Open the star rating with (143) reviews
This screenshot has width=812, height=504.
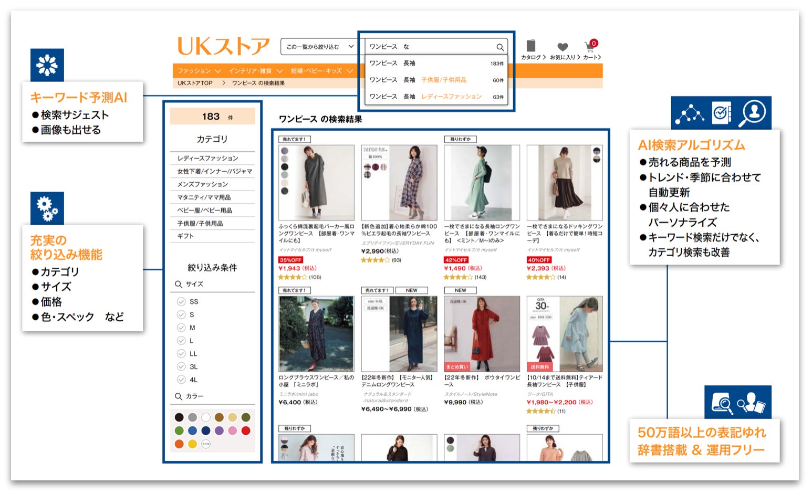tap(458, 277)
